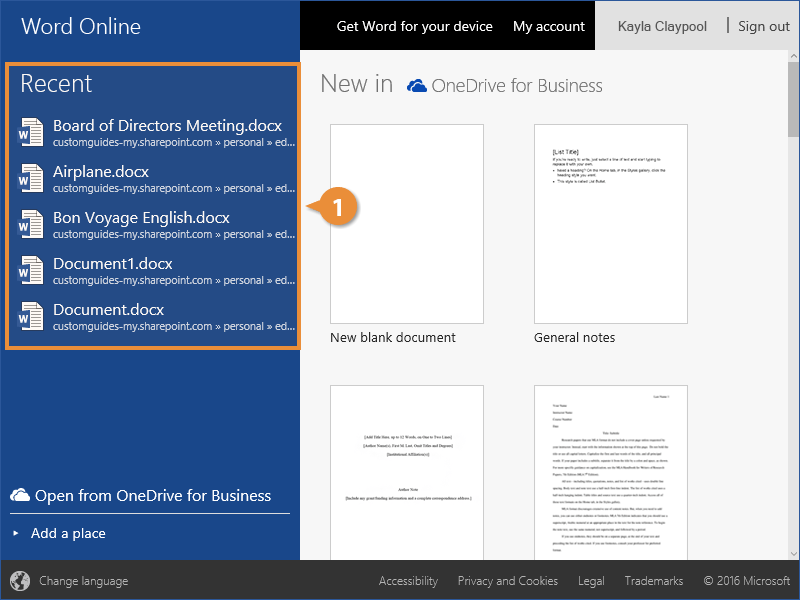Open the Trademarks footer link

[x=654, y=581]
